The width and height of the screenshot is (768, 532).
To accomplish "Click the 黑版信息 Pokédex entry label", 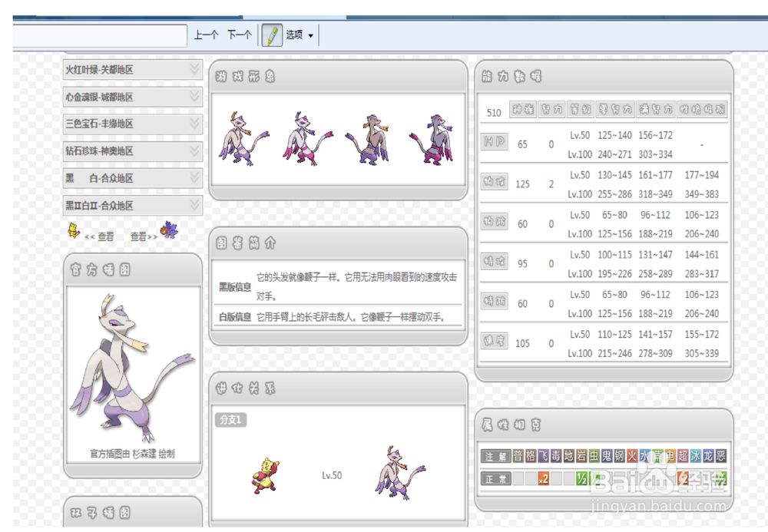I will [x=234, y=287].
